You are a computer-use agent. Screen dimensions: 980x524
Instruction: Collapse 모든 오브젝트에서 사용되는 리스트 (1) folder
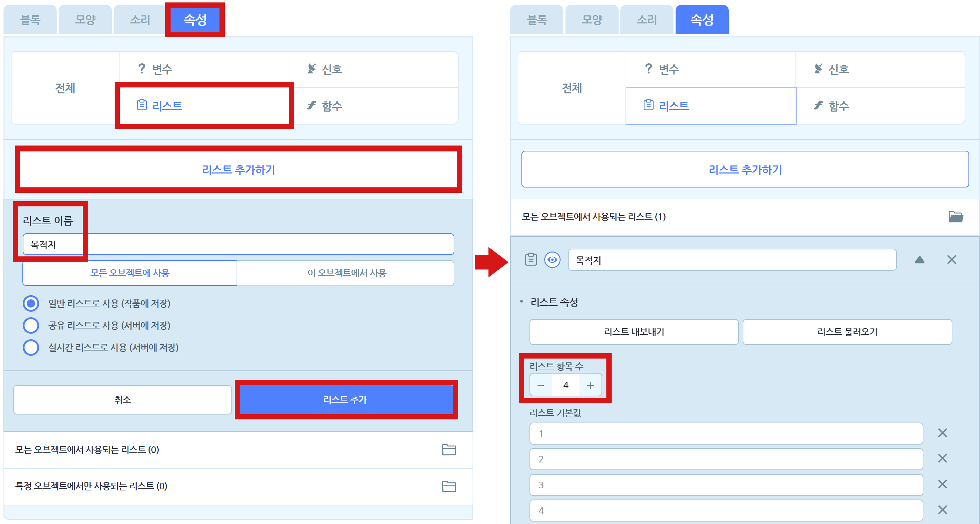[x=956, y=217]
